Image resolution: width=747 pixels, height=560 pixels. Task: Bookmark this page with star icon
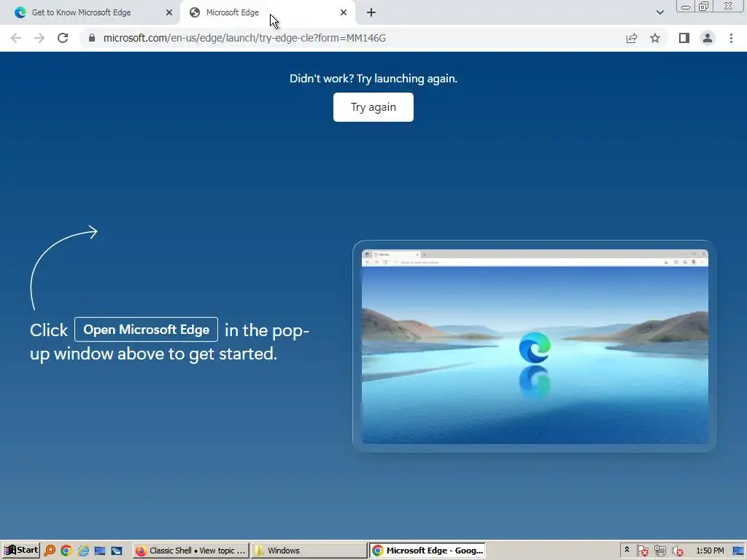655,38
